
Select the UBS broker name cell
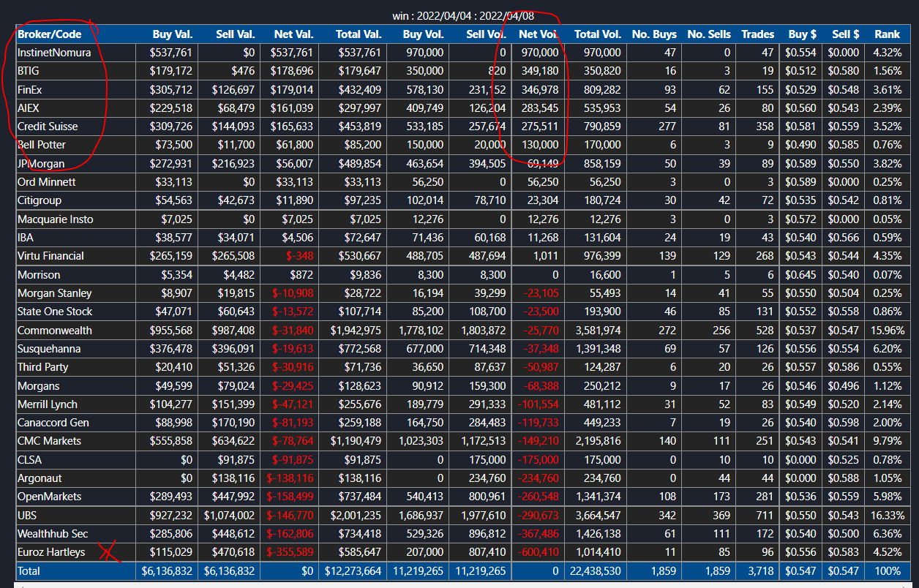(x=27, y=515)
